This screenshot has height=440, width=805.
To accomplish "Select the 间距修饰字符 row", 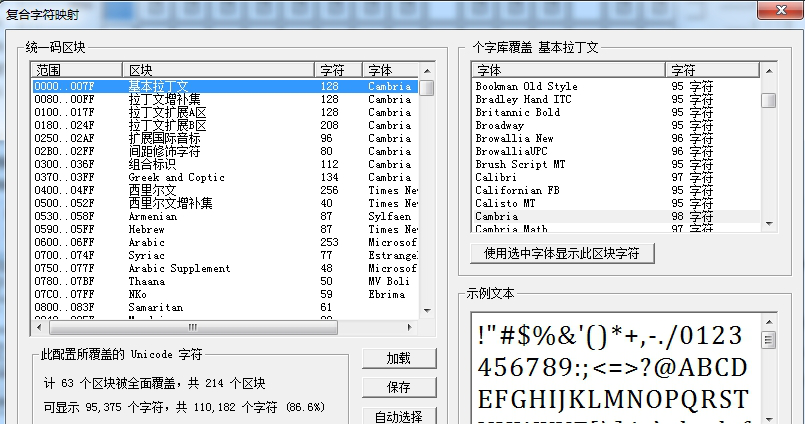I will click(x=225, y=151).
